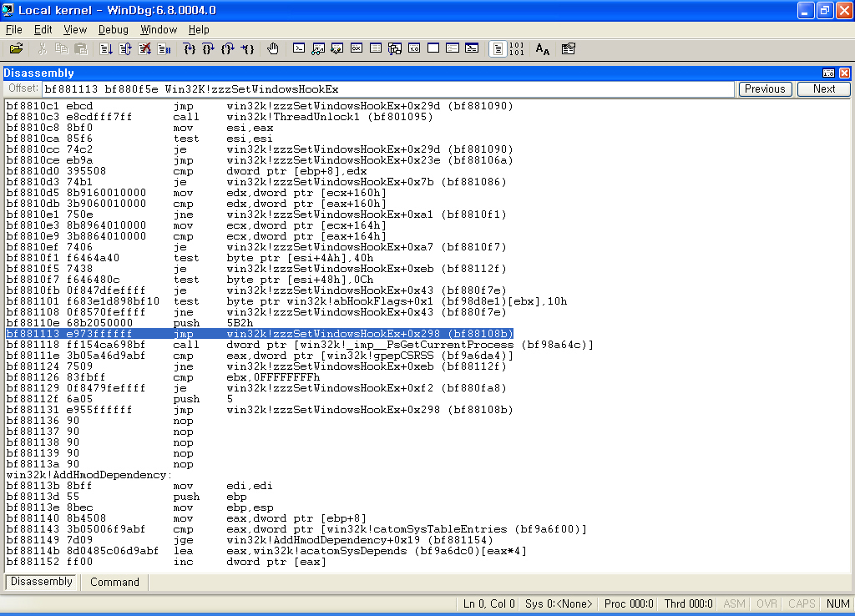Viewport: 855px width, 616px height.
Task: Select line bf8810c3 call ThreadUnlock1
Action: click(220, 117)
